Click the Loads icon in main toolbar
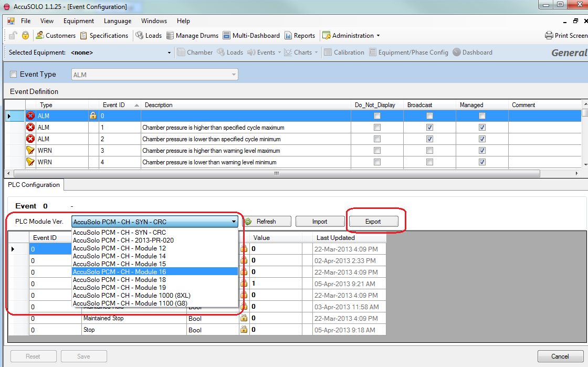Screen dimensions: 588x367 pos(140,36)
